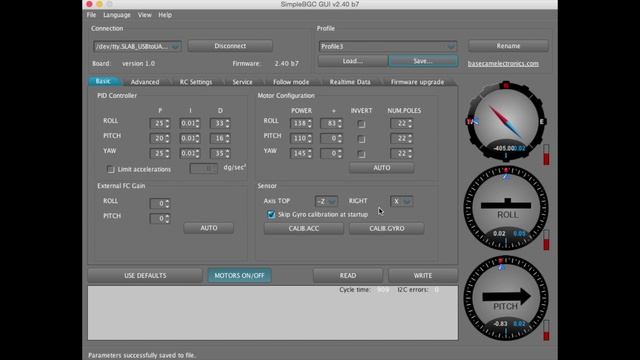Image resolution: width=640 pixels, height=360 pixels.
Task: Click External FC Gain ROLL field
Action: tap(160, 203)
